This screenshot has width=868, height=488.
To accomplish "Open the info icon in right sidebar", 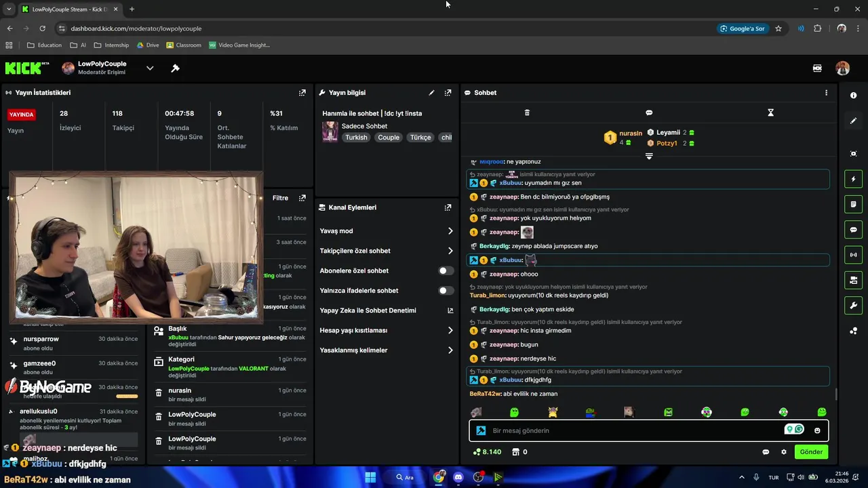I will (x=853, y=96).
